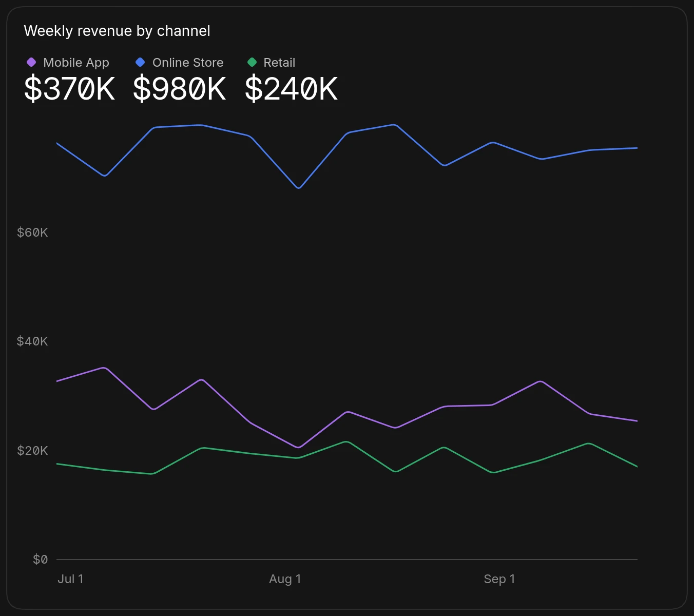
Task: Click the Jul 1 x-axis label
Action: click(x=70, y=579)
